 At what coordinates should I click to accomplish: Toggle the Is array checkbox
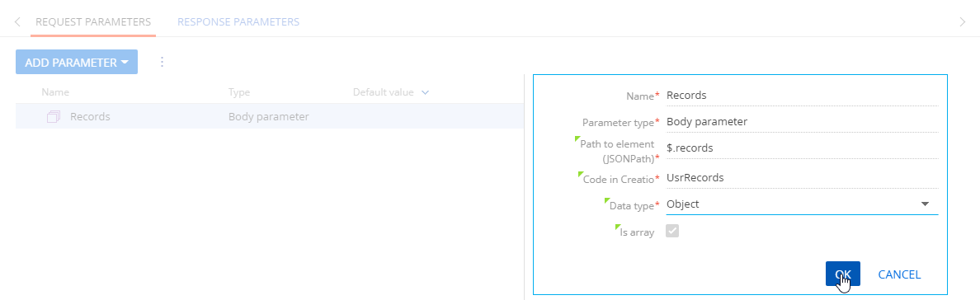coord(672,232)
